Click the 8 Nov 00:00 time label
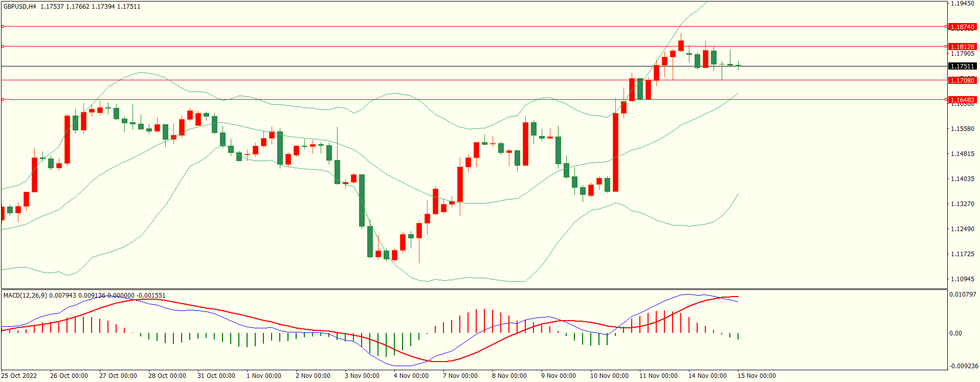The image size is (980, 382). tap(509, 376)
